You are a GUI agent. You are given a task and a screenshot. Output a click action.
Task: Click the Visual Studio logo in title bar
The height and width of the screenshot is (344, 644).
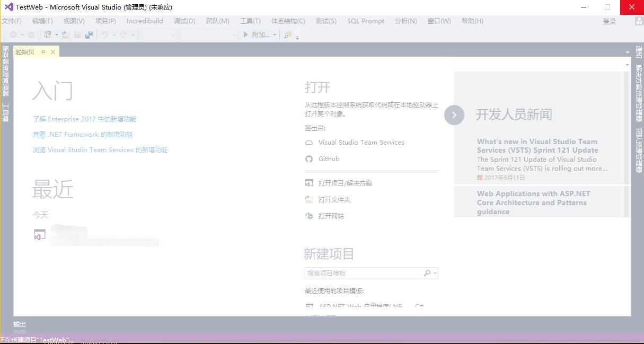(x=8, y=7)
